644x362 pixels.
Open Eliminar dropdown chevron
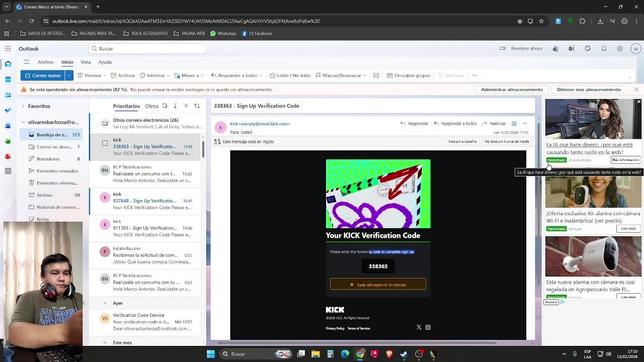pyautogui.click(x=105, y=75)
